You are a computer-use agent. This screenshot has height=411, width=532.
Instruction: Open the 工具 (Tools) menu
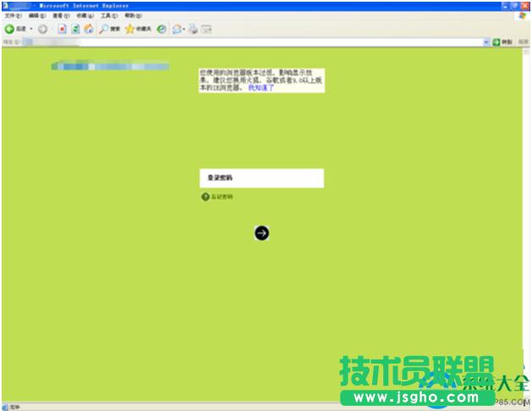(109, 15)
